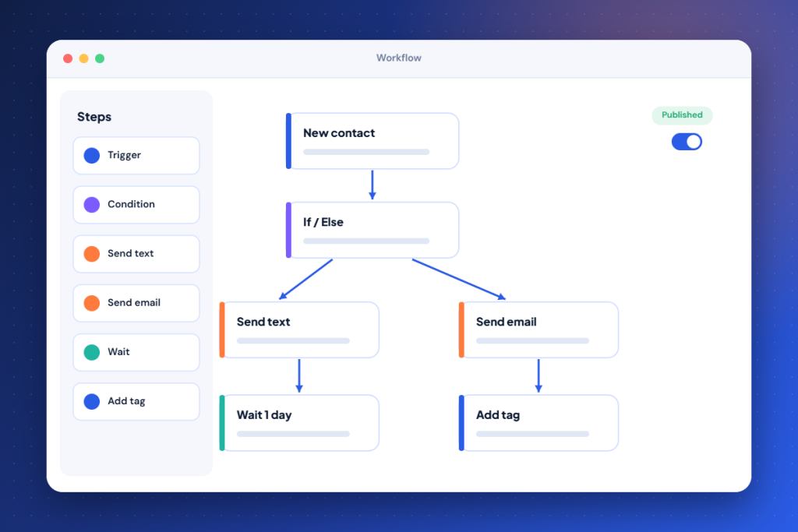The image size is (798, 532).
Task: Open the If / Else condition node
Action: pyautogui.click(x=373, y=230)
